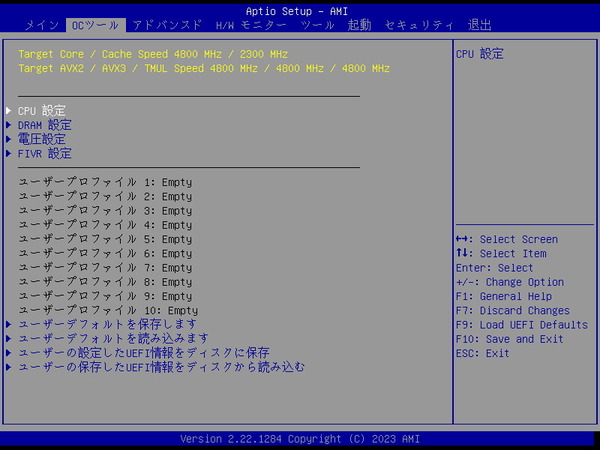Image resolution: width=600 pixels, height=450 pixels.
Task: Click the ESC: Exit hint
Action: coord(483,353)
